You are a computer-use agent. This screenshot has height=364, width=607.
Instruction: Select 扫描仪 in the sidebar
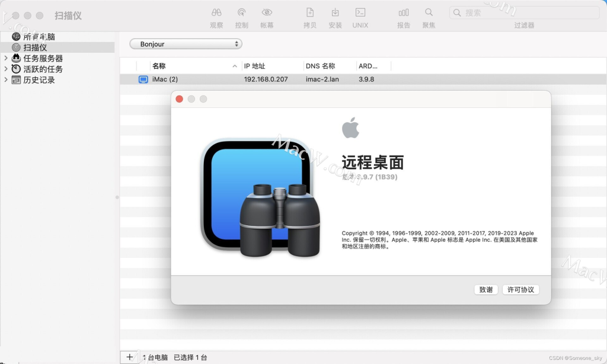coord(35,47)
